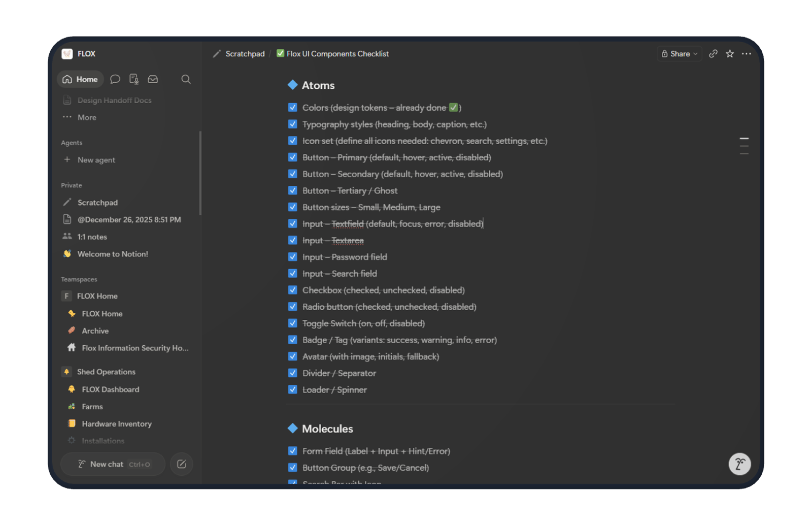Open the chat bubble icon in sidebar
The image size is (812, 525).
(x=115, y=79)
